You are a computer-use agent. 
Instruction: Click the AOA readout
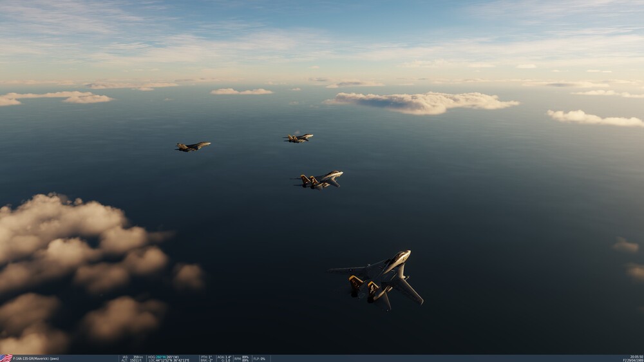click(x=224, y=357)
